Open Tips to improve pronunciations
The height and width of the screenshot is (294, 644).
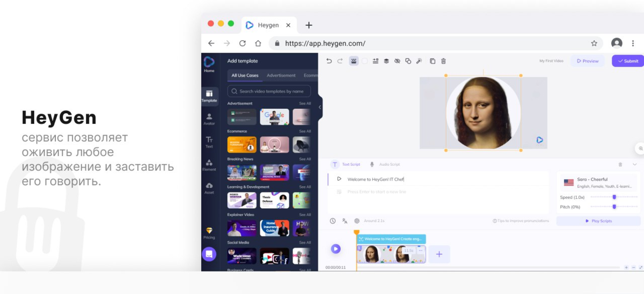click(x=521, y=221)
